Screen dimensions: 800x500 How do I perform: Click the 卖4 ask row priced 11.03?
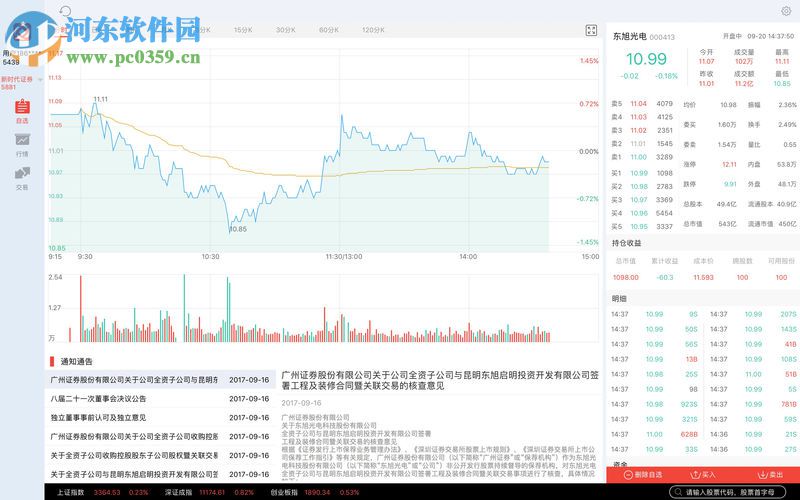tap(642, 117)
